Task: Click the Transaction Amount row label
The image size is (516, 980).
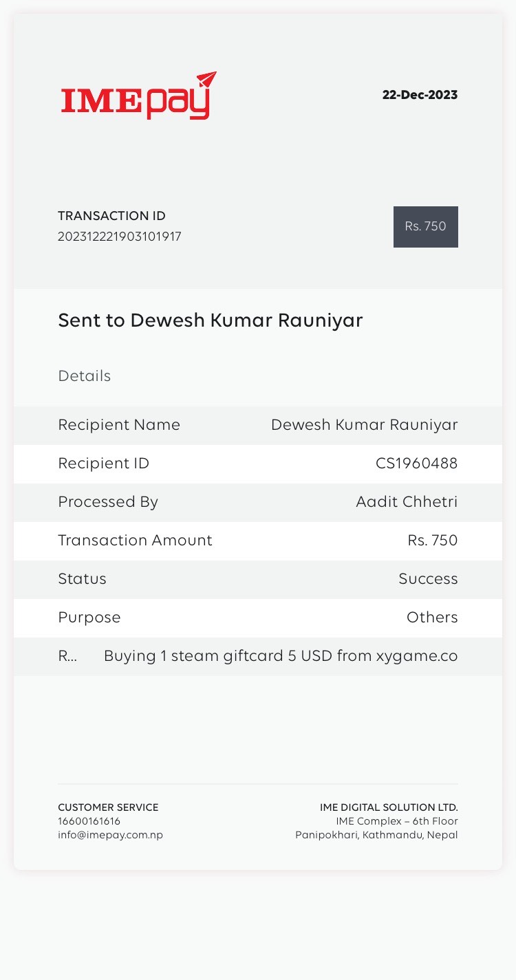Action: [135, 541]
